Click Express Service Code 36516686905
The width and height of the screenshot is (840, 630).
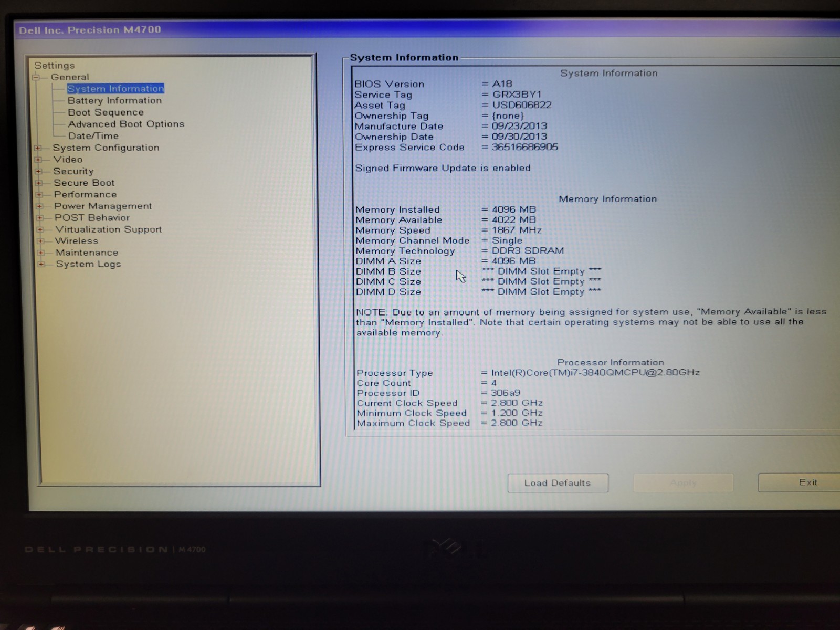coord(524,147)
